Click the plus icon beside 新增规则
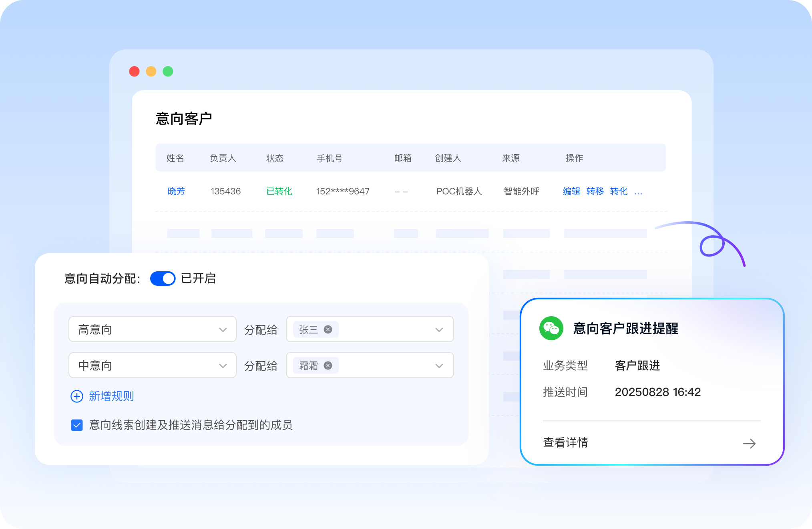The image size is (812, 529). (x=76, y=396)
